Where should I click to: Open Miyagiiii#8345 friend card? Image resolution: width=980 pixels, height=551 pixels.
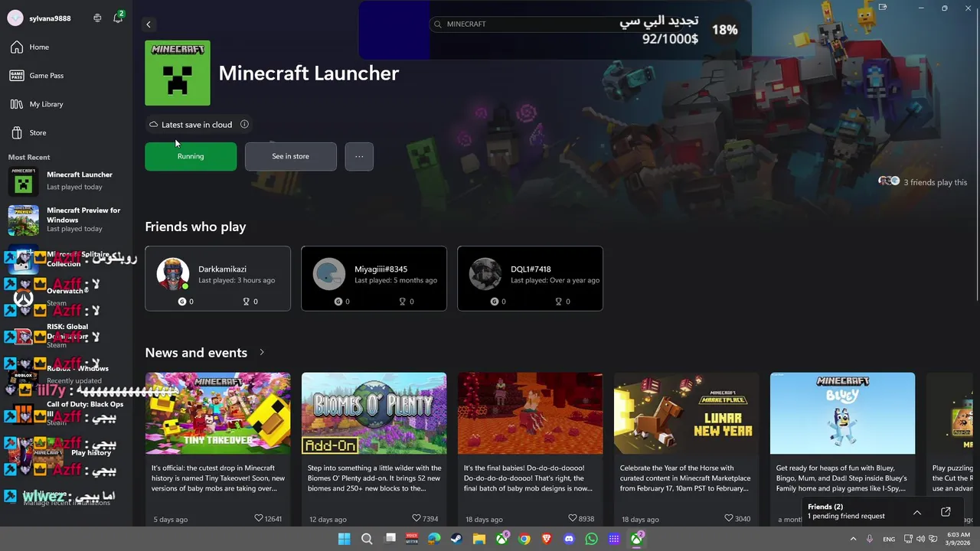point(374,279)
